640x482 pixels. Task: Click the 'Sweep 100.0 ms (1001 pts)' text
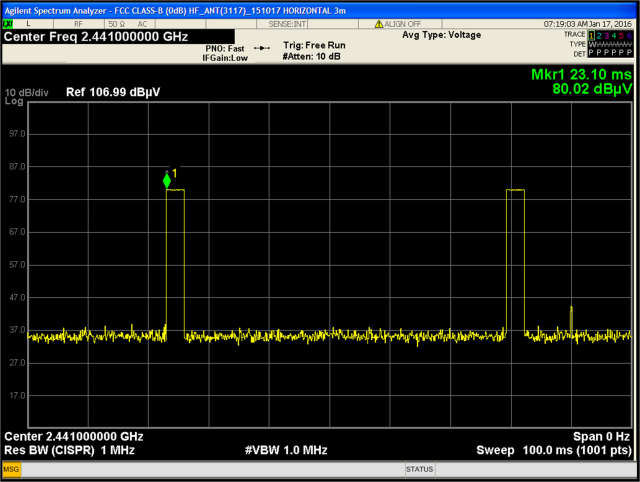click(x=554, y=451)
